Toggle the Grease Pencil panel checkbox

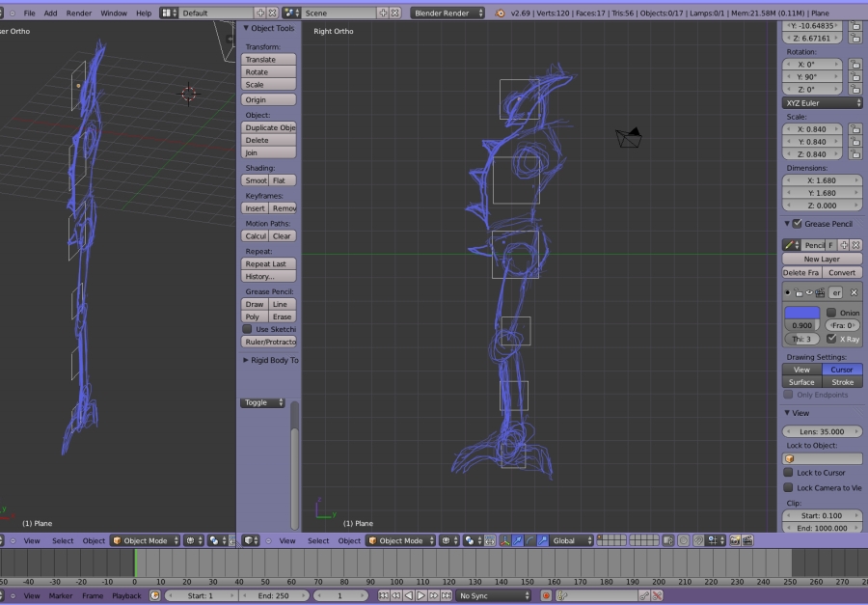[798, 224]
